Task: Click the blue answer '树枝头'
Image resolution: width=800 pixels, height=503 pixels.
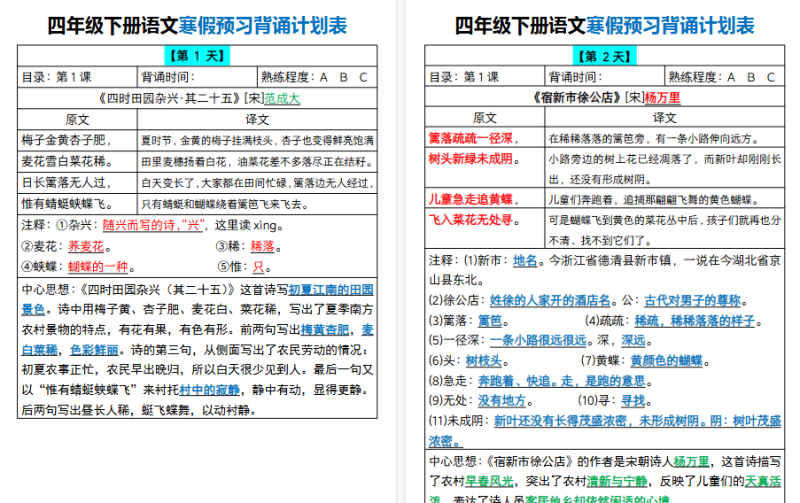Action: pyautogui.click(x=484, y=361)
